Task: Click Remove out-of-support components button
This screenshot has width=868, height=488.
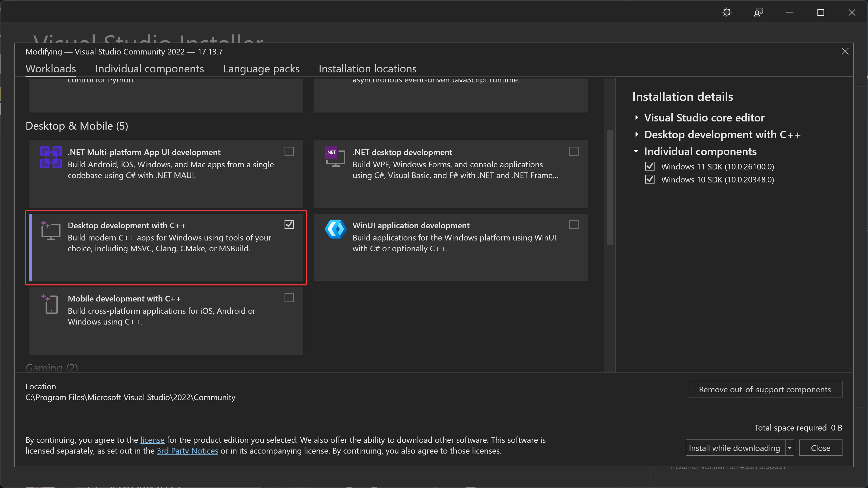Action: click(765, 389)
